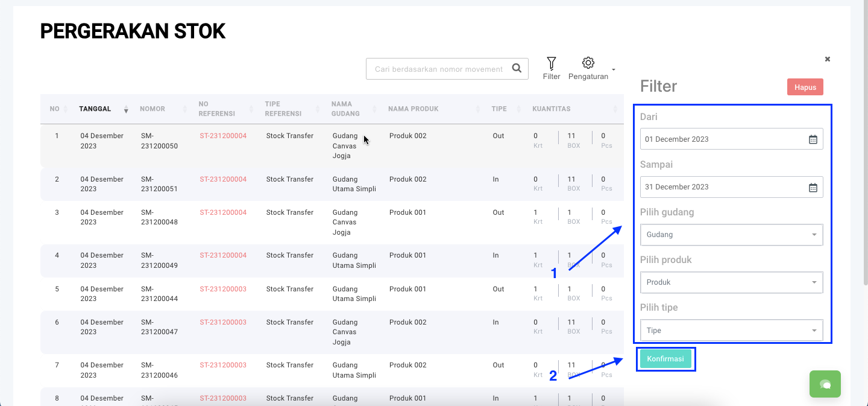
Task: Open the Filter funnel icon
Action: [x=551, y=64]
